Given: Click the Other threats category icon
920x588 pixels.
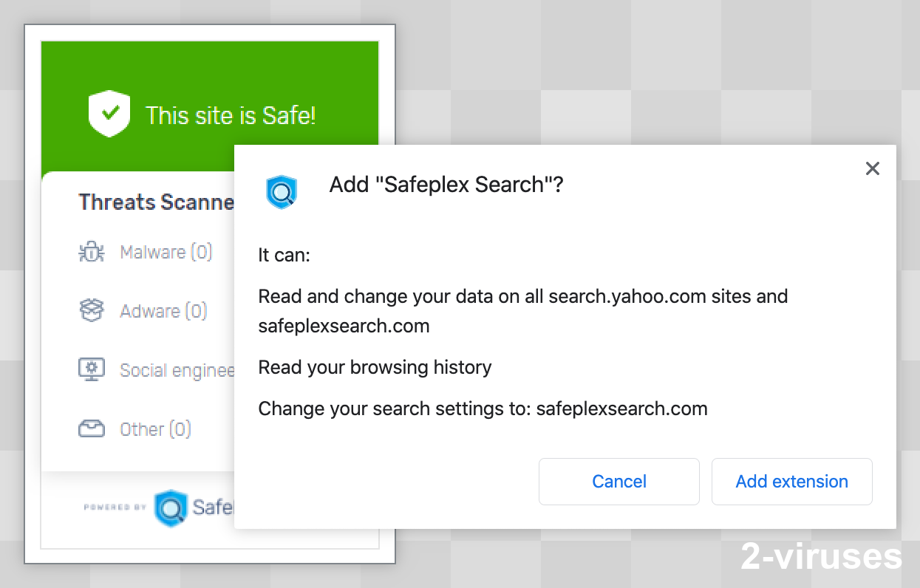Looking at the screenshot, I should (x=91, y=428).
